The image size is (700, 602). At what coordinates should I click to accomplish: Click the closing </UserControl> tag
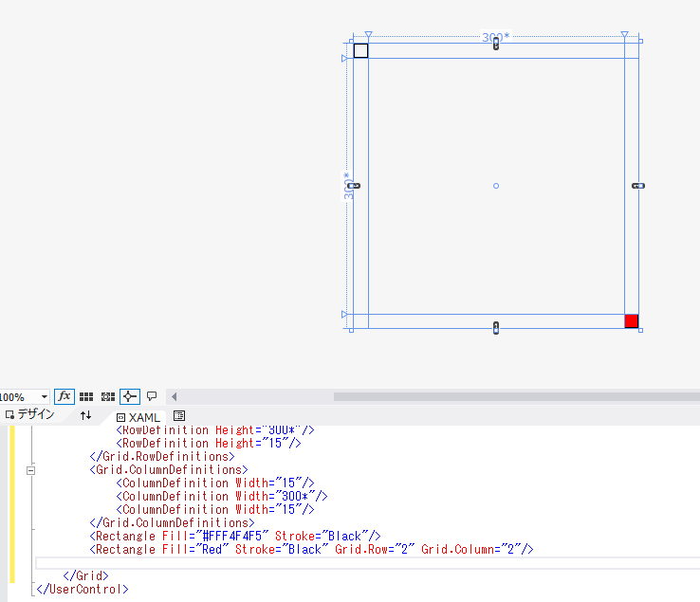pos(83,589)
